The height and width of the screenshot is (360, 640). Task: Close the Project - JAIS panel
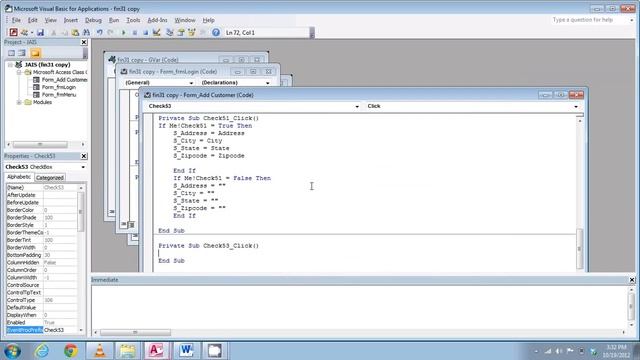point(84,42)
